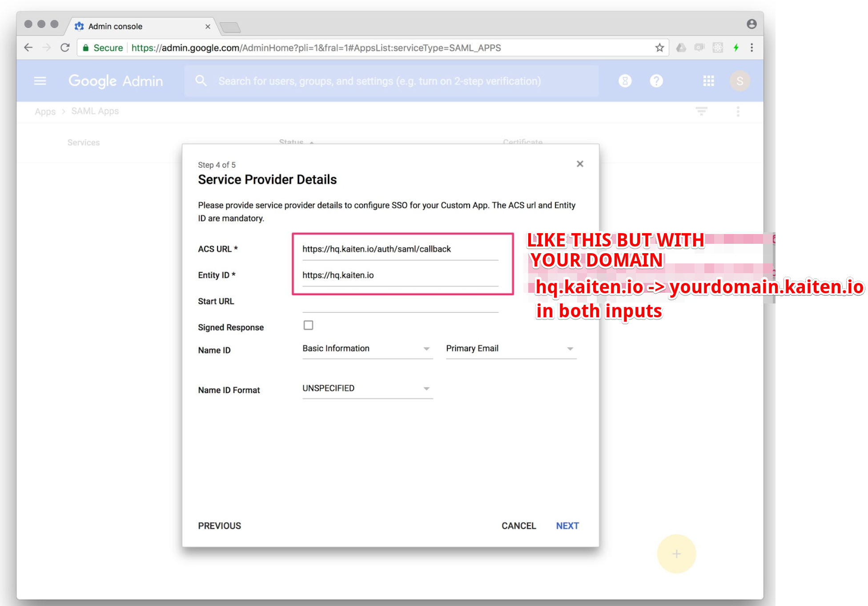Click the NEXT button
868x606 pixels.
[567, 526]
